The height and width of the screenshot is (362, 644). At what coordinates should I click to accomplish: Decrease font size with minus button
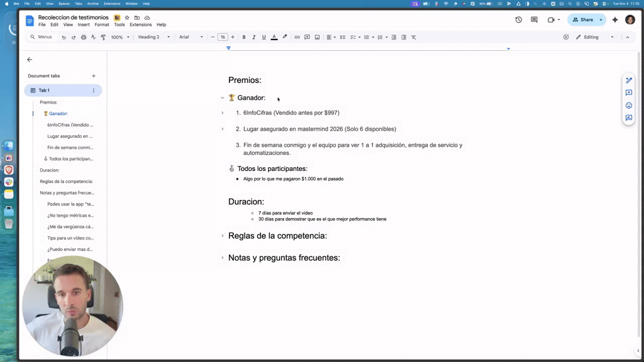click(213, 37)
